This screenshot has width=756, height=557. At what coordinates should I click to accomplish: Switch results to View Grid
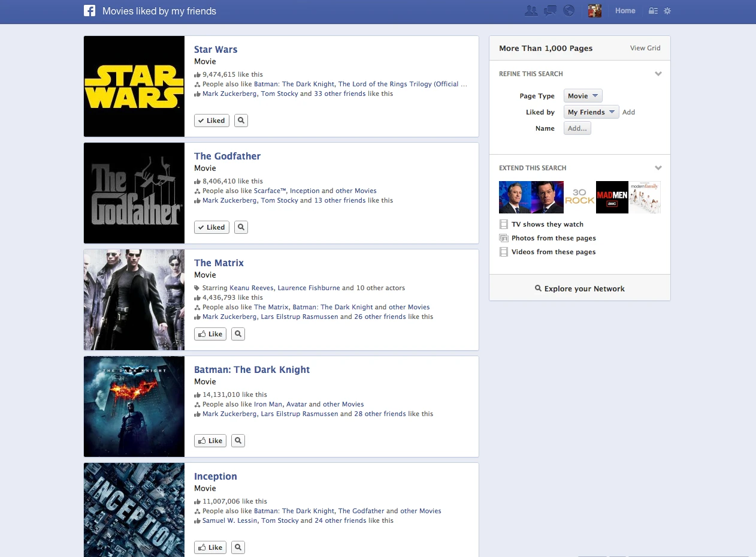645,47
